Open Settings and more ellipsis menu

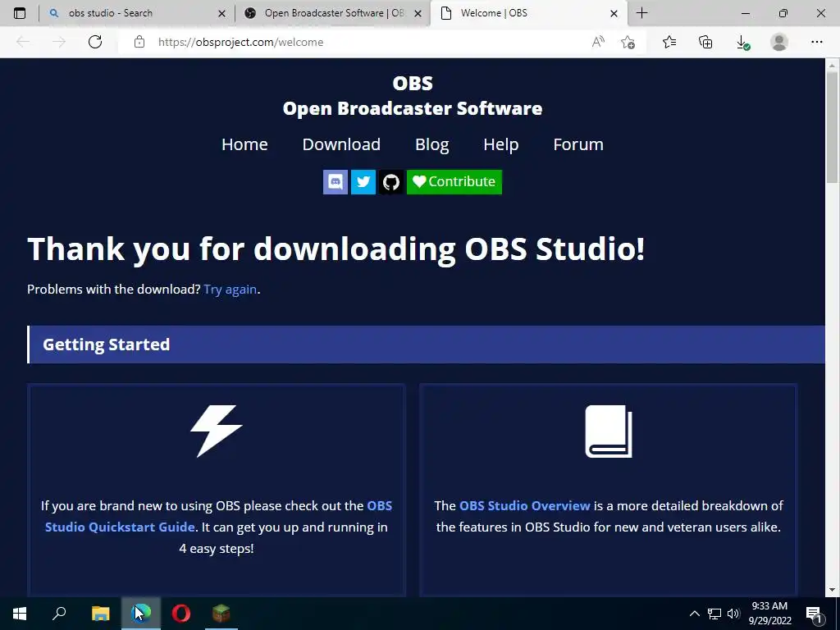[816, 42]
